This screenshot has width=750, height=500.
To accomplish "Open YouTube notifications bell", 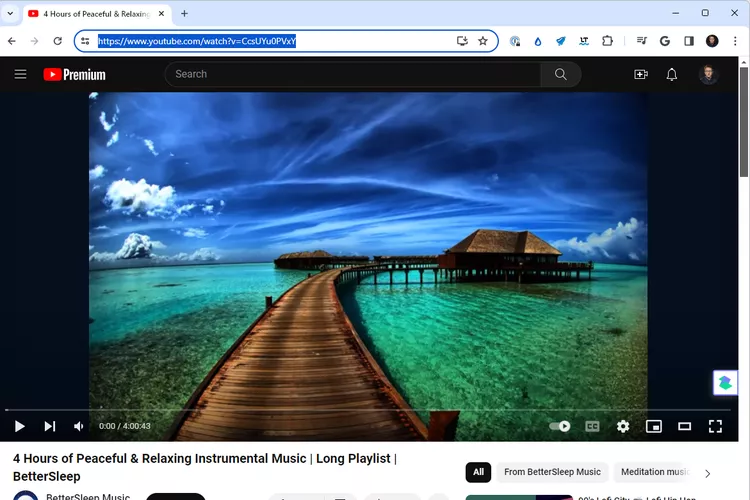I will pos(672,74).
